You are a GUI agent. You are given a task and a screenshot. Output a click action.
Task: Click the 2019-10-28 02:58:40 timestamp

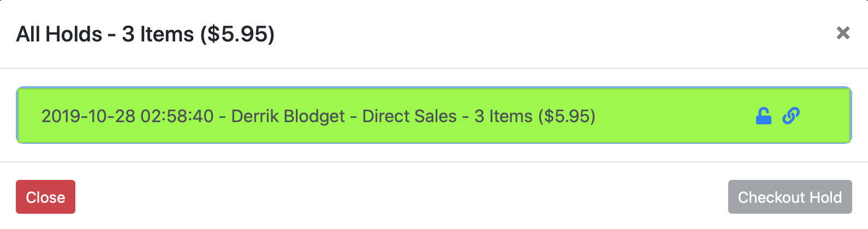pyautogui.click(x=127, y=116)
